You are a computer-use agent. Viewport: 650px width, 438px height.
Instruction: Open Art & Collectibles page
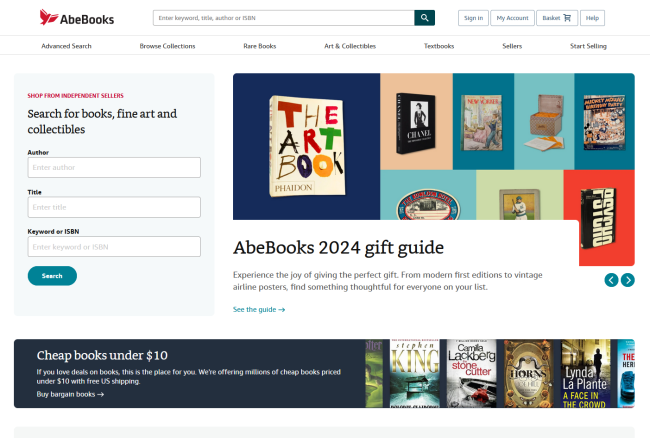[x=350, y=46]
